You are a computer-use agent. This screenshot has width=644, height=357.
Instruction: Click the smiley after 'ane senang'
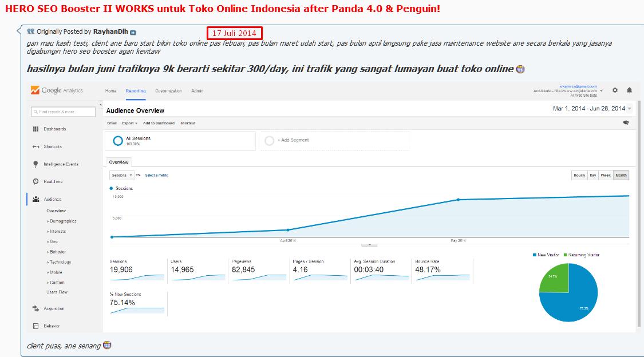[x=107, y=345]
